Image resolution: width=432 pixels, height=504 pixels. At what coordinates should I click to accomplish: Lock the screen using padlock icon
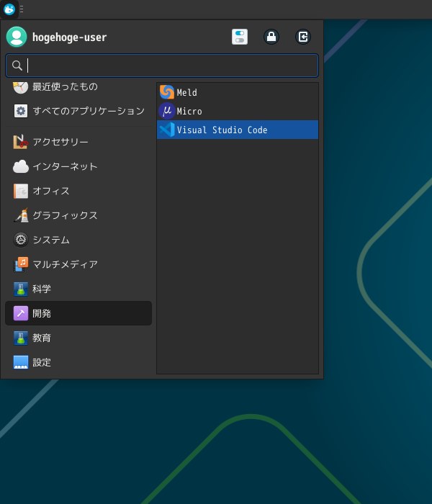point(271,37)
